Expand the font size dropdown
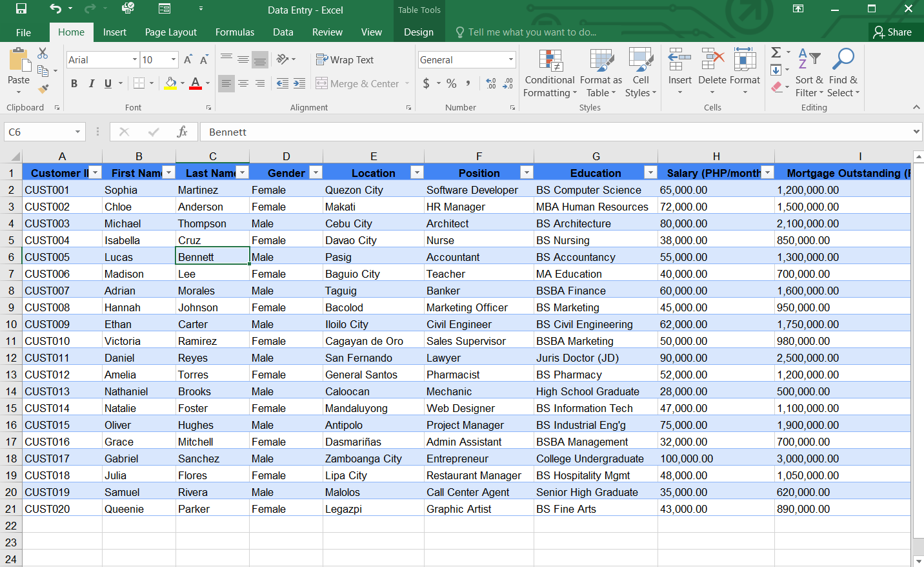The image size is (924, 567). coord(174,60)
